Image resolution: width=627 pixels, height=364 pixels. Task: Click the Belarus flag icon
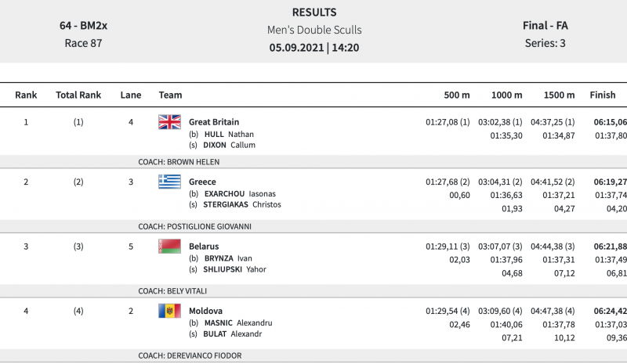point(169,246)
